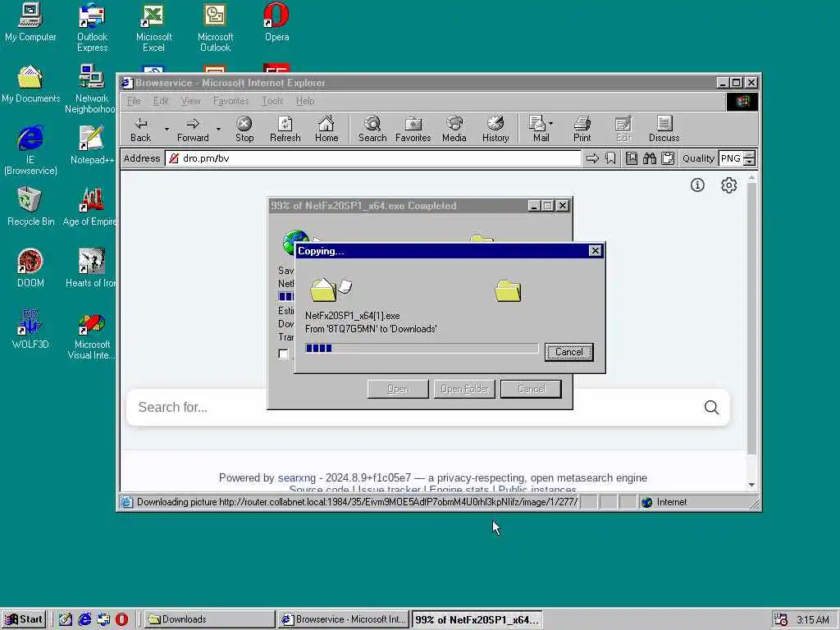
Task: Open the Mail button dropdown arrow
Action: (x=550, y=124)
